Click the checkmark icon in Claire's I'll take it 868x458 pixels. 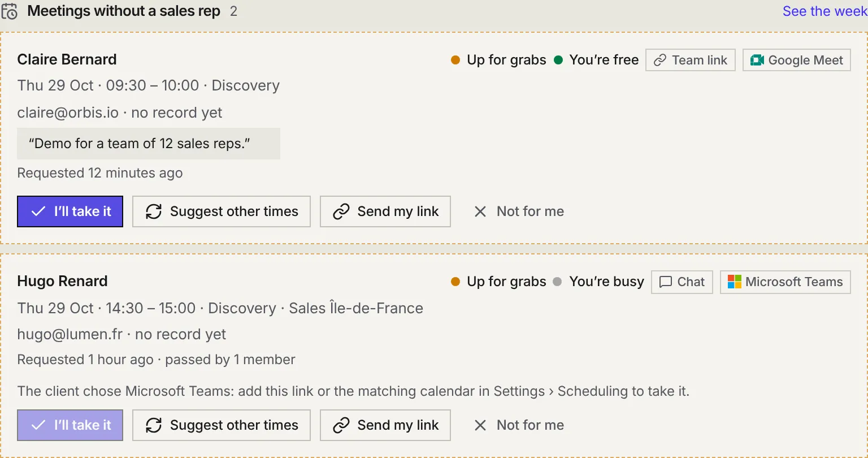pyautogui.click(x=38, y=211)
